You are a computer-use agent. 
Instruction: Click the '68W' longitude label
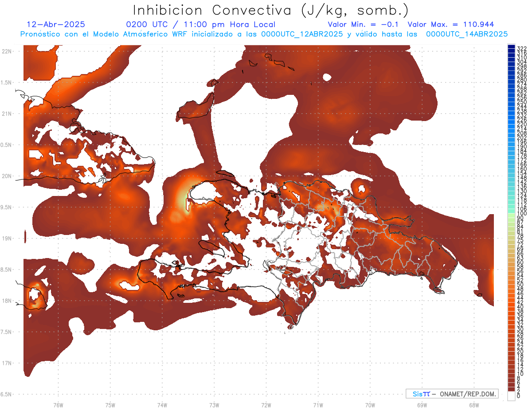click(474, 405)
